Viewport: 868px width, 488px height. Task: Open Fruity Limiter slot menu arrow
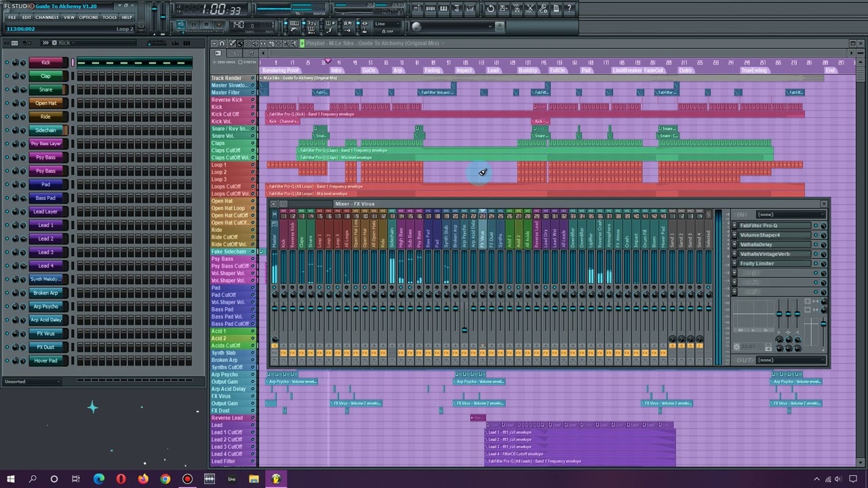tap(734, 264)
